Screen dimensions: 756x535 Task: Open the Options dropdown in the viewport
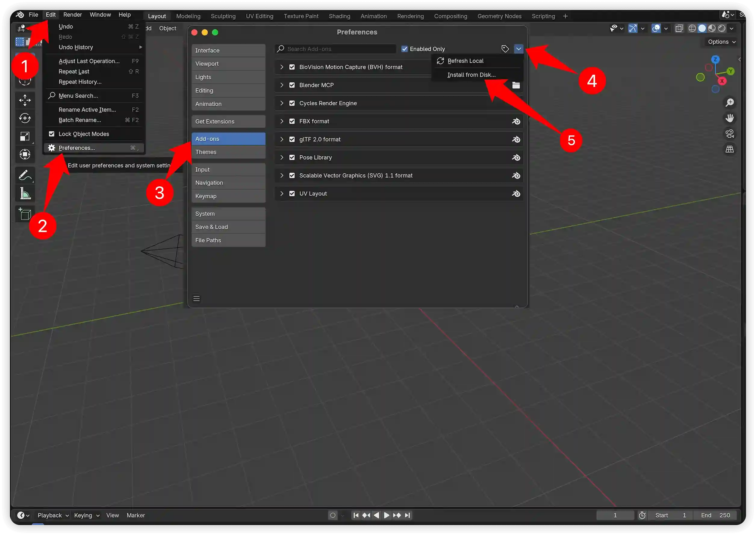coord(720,42)
